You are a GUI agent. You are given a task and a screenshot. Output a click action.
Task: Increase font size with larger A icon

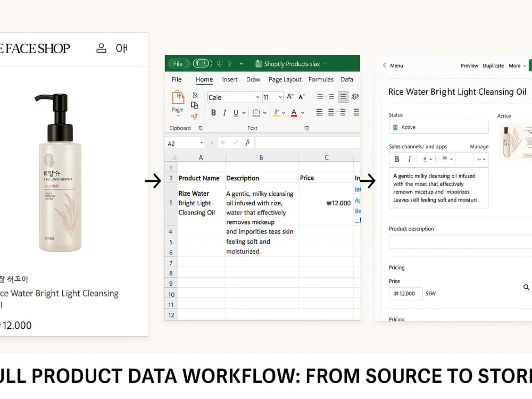[290, 97]
